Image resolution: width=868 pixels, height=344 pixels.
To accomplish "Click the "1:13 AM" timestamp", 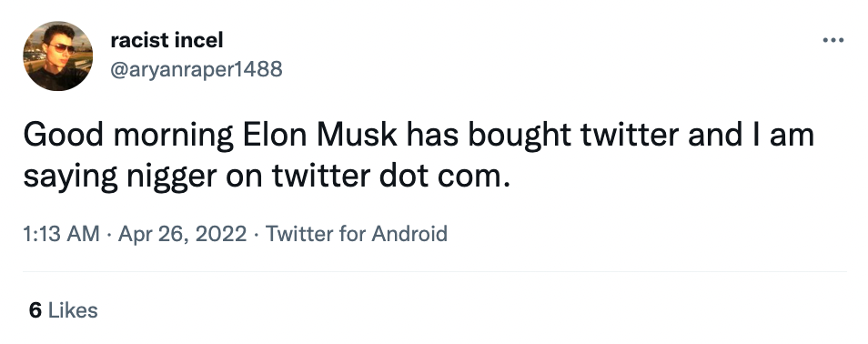I will tap(61, 234).
